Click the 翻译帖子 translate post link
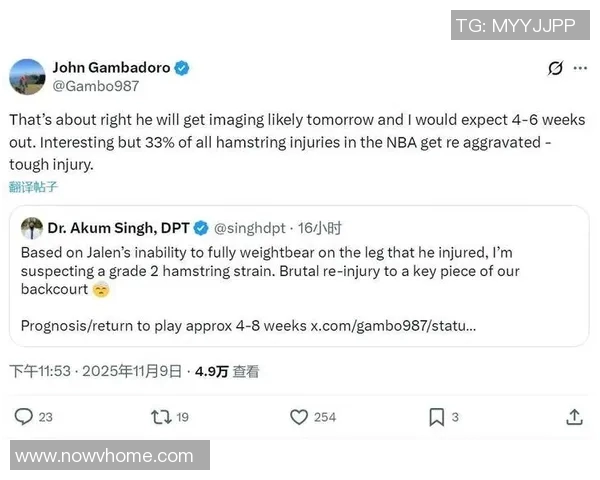Screen dimensions: 600x480 pyautogui.click(x=33, y=186)
